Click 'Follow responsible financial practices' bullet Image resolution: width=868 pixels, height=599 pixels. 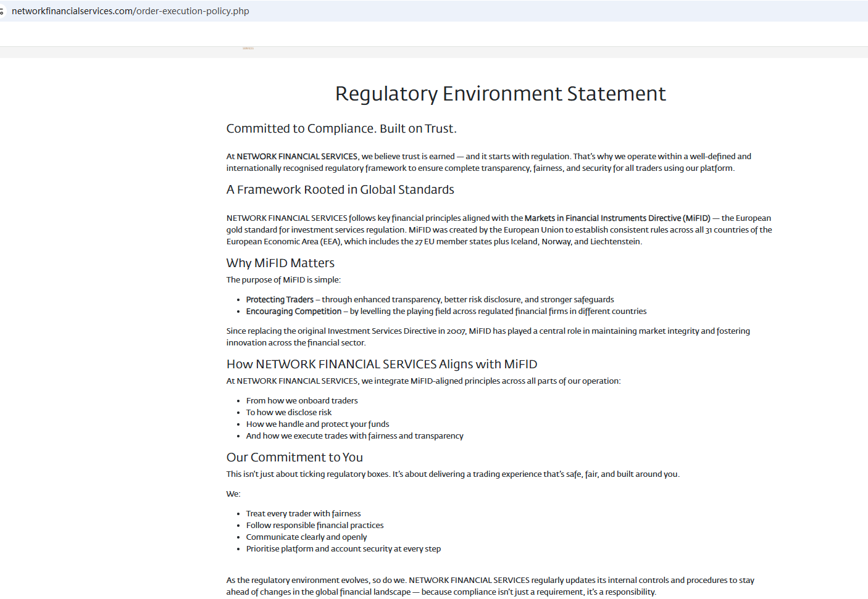[x=315, y=525]
